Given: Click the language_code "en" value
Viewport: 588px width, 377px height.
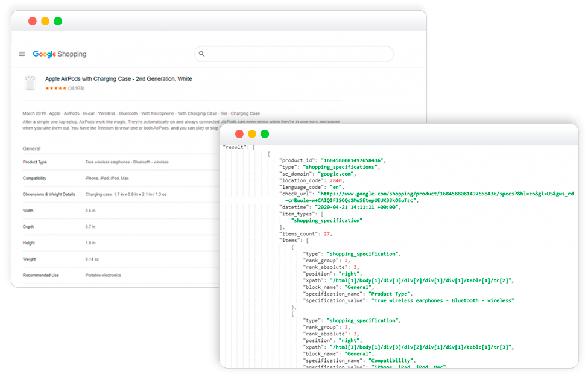Looking at the screenshot, I should (336, 187).
